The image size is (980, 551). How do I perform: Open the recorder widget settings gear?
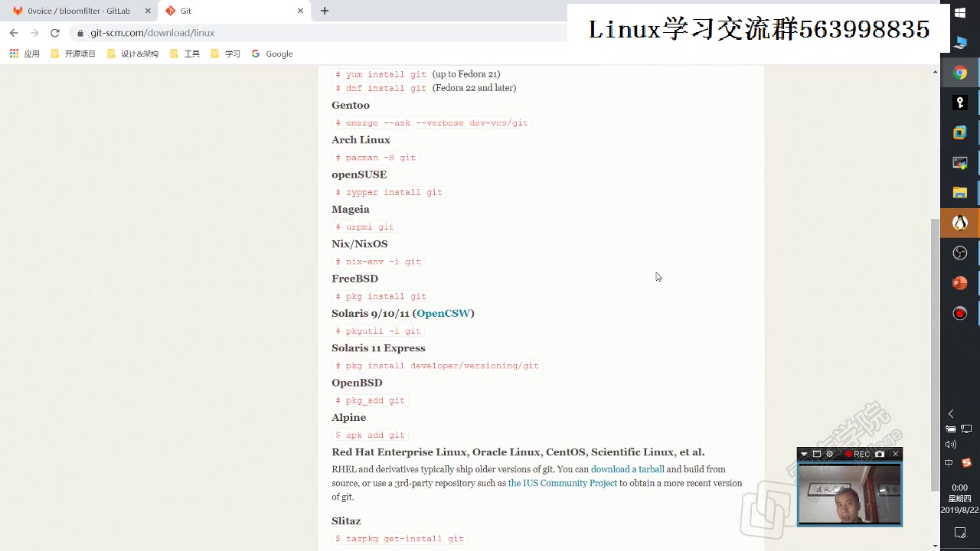(x=829, y=454)
